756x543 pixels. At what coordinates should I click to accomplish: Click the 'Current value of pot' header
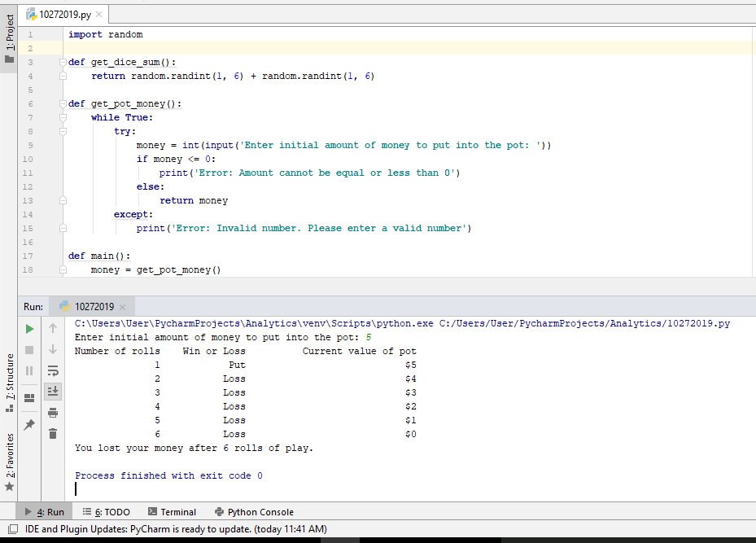pos(359,351)
